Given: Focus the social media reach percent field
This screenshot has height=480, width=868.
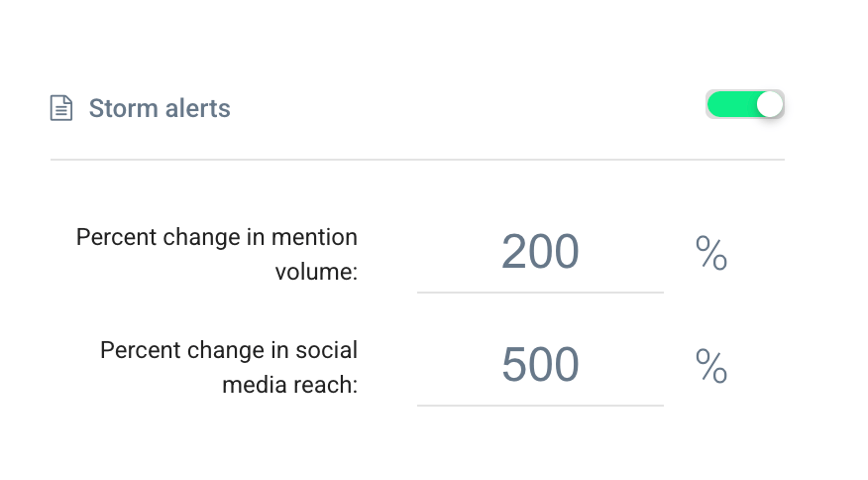Looking at the screenshot, I should click(x=540, y=366).
